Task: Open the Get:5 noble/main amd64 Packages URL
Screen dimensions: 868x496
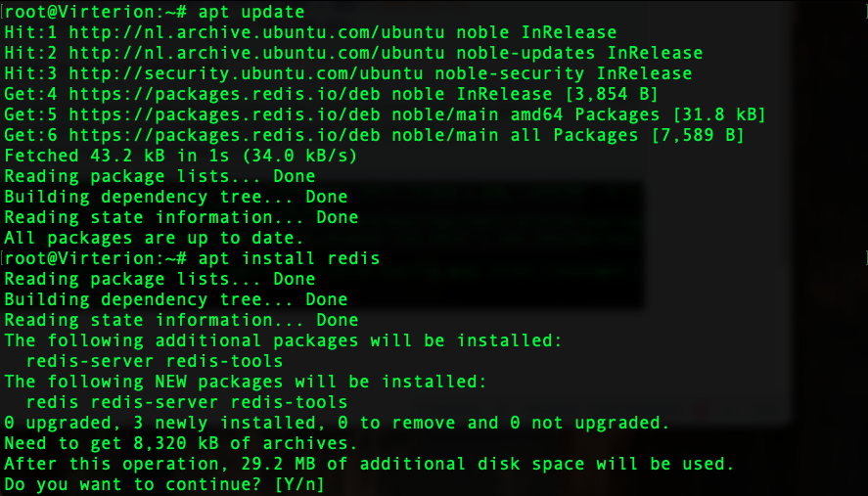Action: click(x=224, y=114)
